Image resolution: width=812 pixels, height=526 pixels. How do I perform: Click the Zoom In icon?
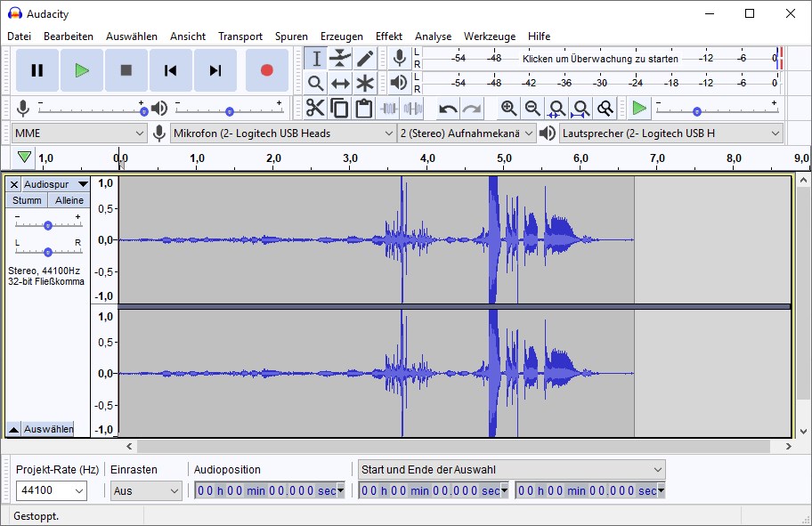tap(509, 109)
